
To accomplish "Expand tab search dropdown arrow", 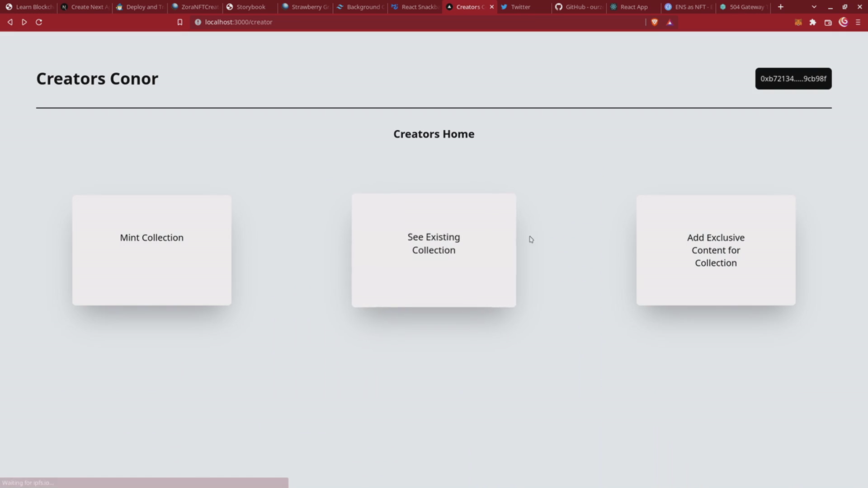I will [x=814, y=7].
